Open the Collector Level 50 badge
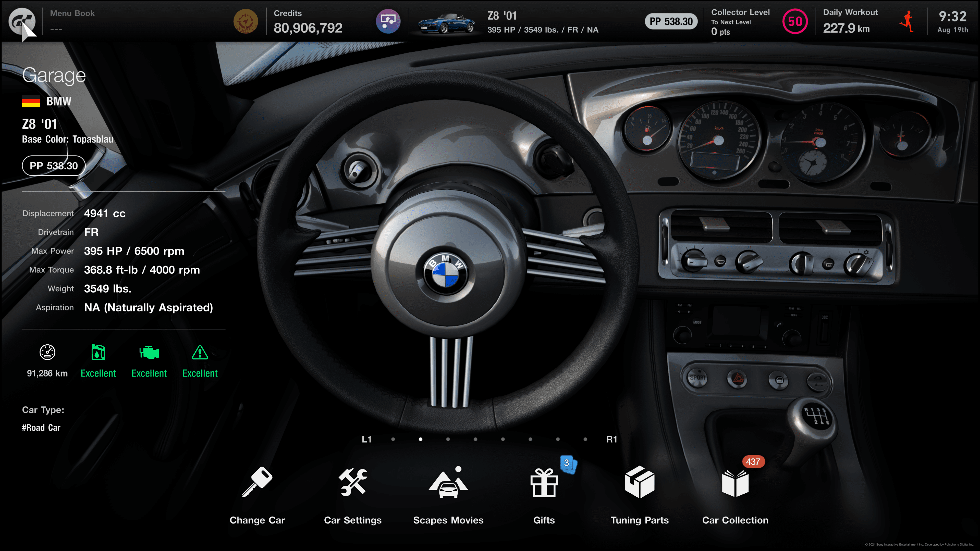 pos(795,22)
